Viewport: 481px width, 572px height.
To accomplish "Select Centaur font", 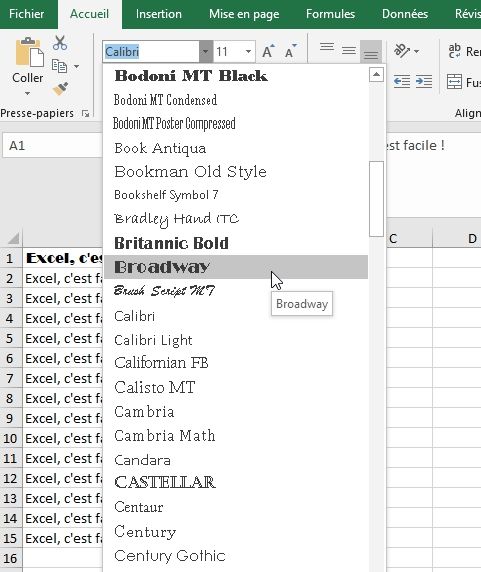I will pos(236,507).
